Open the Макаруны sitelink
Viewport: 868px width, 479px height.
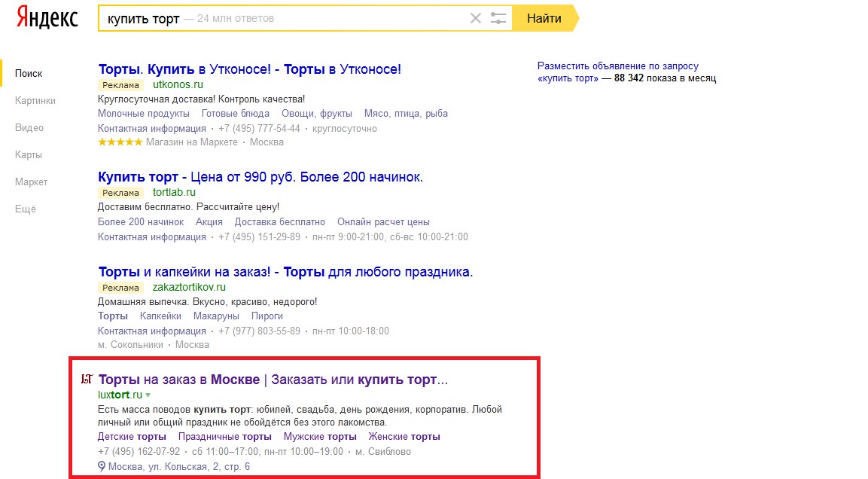coord(216,316)
